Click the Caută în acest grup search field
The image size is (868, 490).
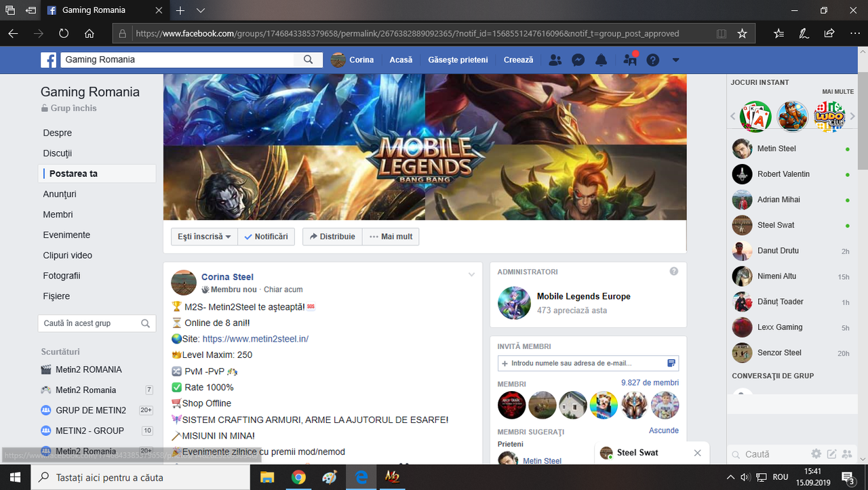point(97,323)
